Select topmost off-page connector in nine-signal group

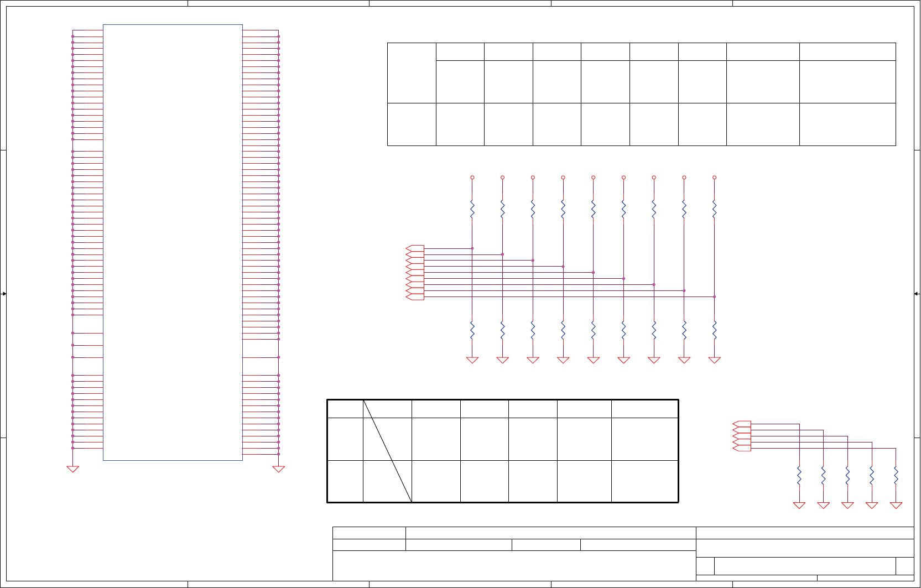tap(415, 248)
